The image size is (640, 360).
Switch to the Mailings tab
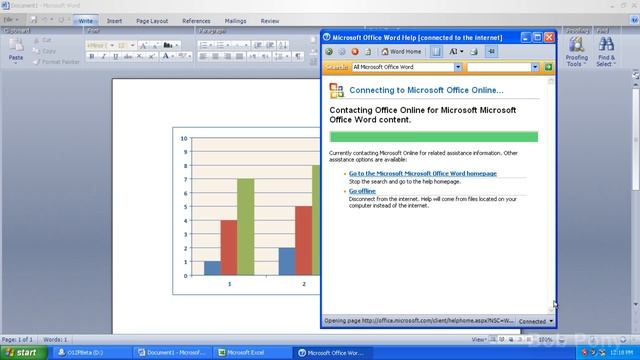[x=236, y=21]
